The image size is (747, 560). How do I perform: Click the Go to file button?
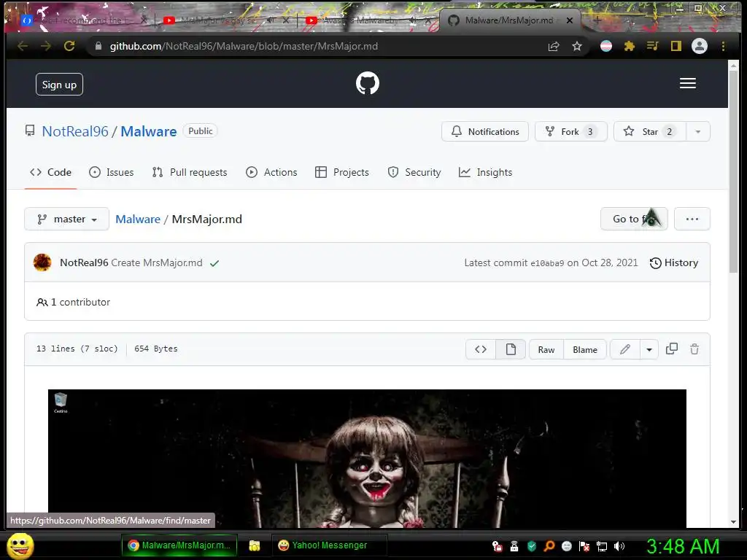[x=634, y=219]
